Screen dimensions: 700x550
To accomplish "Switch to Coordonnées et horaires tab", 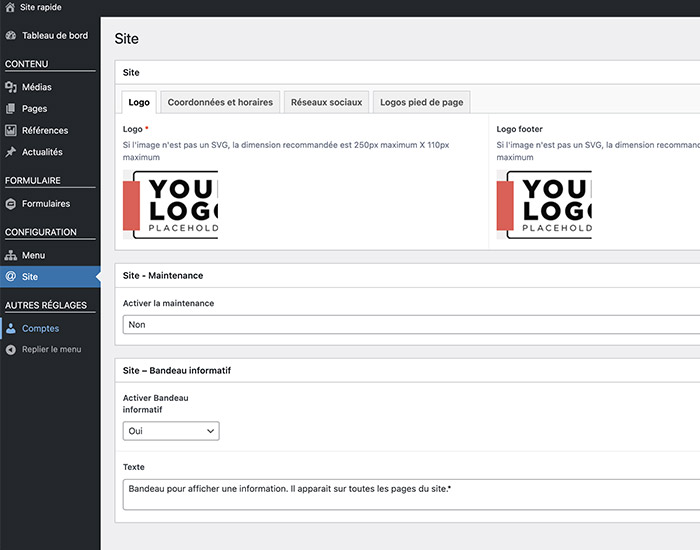I will (x=220, y=102).
